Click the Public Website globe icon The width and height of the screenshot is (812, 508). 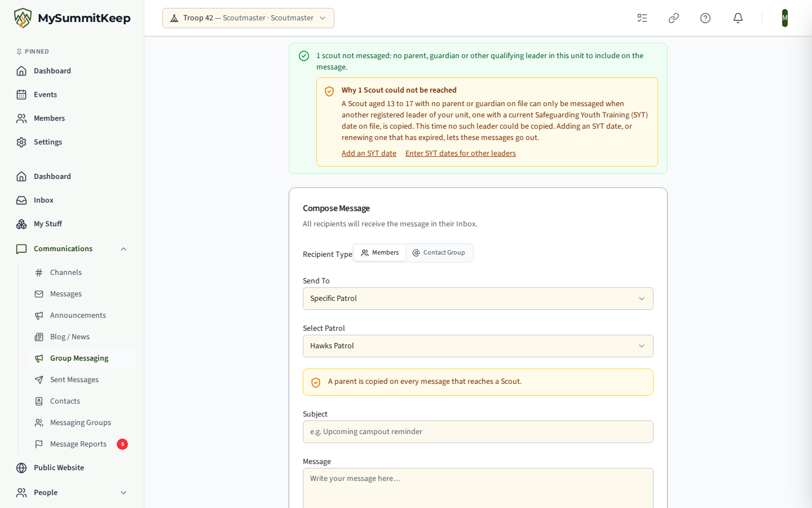pyautogui.click(x=21, y=468)
